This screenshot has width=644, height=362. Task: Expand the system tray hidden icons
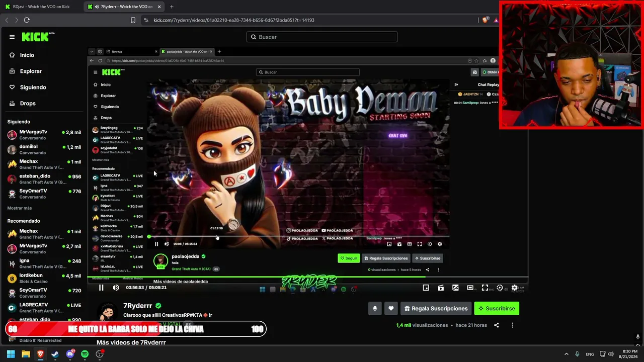click(566, 354)
